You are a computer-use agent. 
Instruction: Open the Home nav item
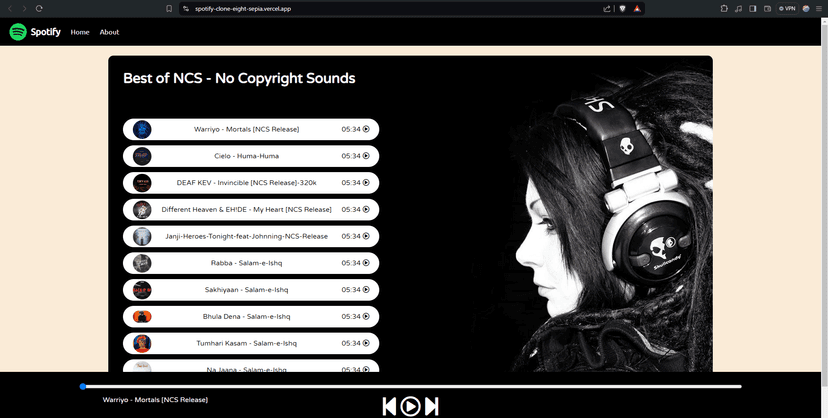(80, 32)
